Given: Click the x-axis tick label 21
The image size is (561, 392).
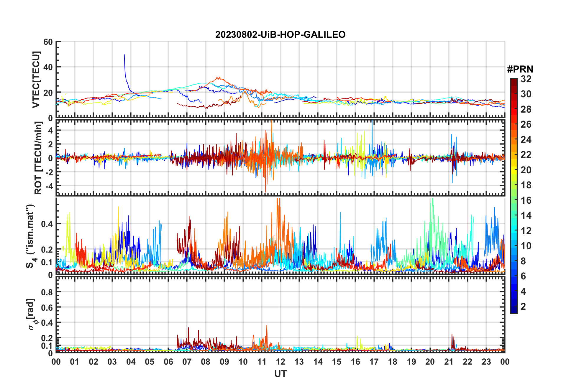Looking at the screenshot, I should tap(449, 362).
